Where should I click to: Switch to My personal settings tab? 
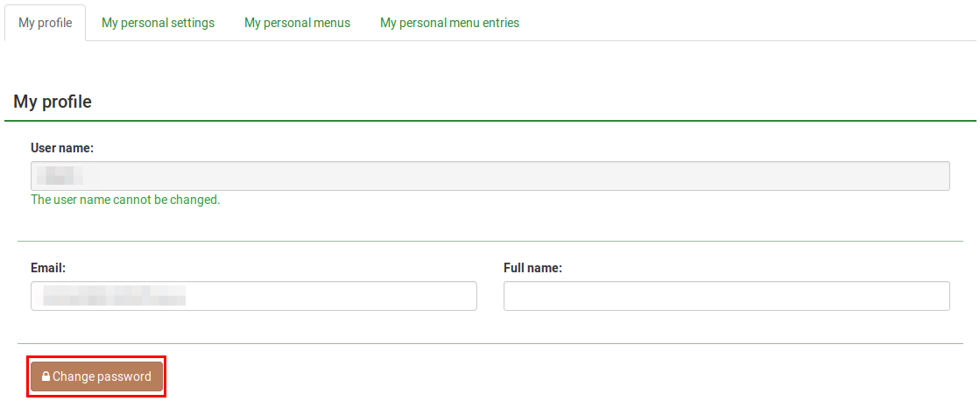[x=158, y=23]
